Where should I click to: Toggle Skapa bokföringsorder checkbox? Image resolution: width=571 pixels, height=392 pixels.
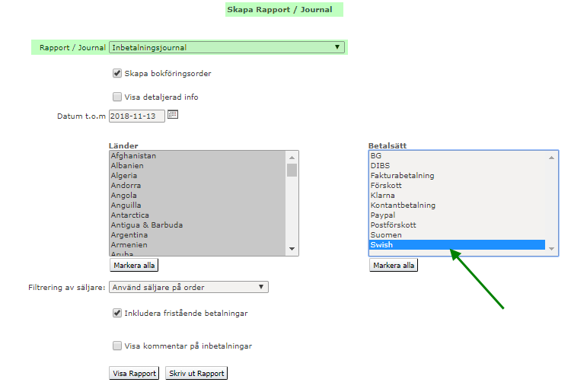(x=117, y=74)
